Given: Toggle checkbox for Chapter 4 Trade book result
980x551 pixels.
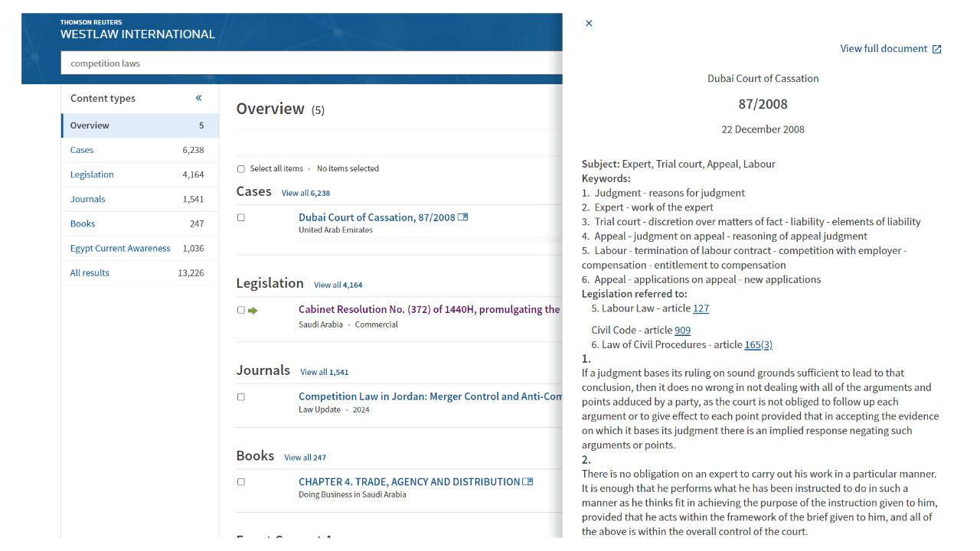Looking at the screenshot, I should [x=241, y=482].
